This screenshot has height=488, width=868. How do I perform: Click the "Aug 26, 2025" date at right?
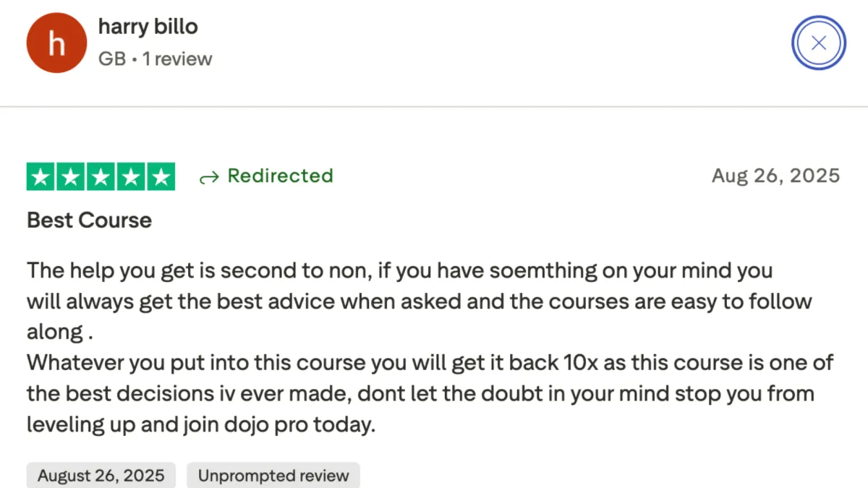[x=775, y=176]
